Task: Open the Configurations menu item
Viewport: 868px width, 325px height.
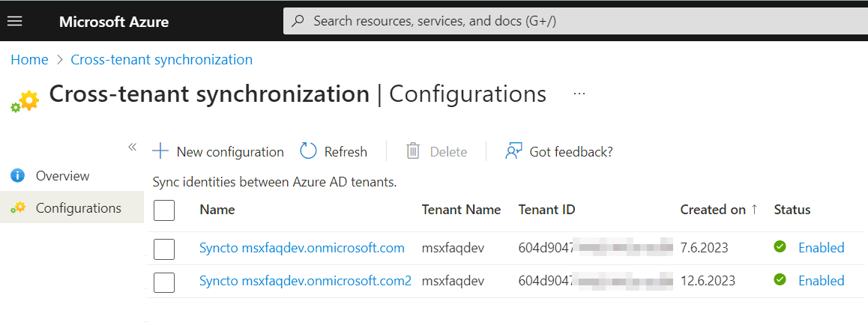Action: pos(72,208)
